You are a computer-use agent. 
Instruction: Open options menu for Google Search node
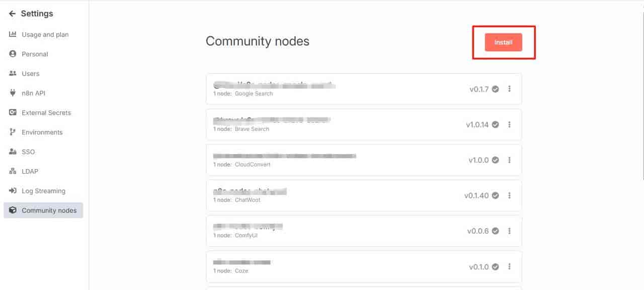pyautogui.click(x=509, y=89)
